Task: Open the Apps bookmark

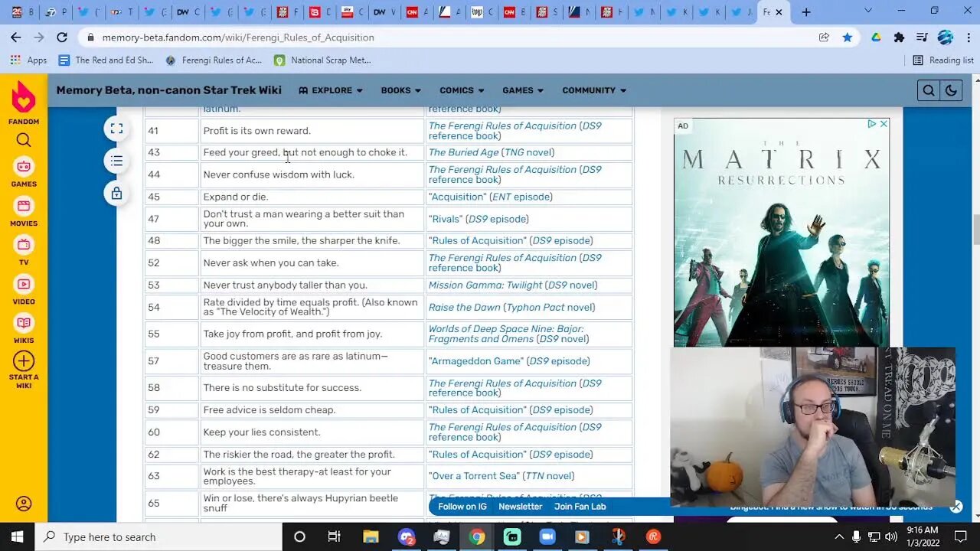Action: (x=28, y=60)
